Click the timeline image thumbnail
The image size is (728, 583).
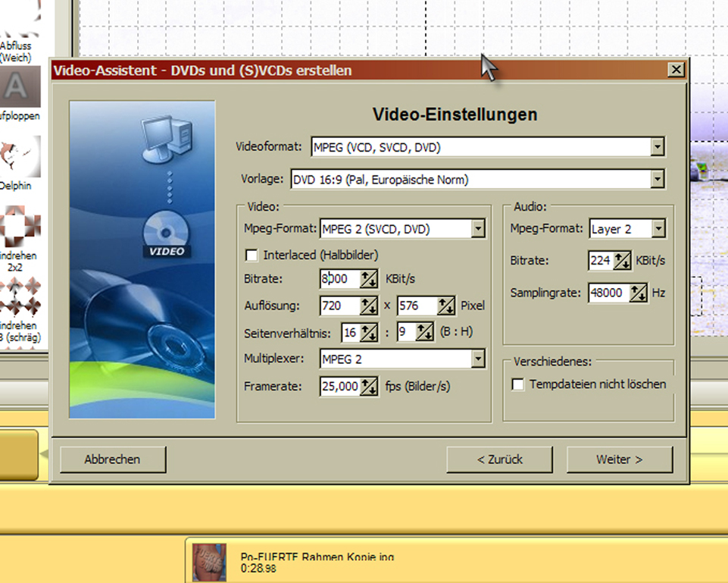pos(209,562)
